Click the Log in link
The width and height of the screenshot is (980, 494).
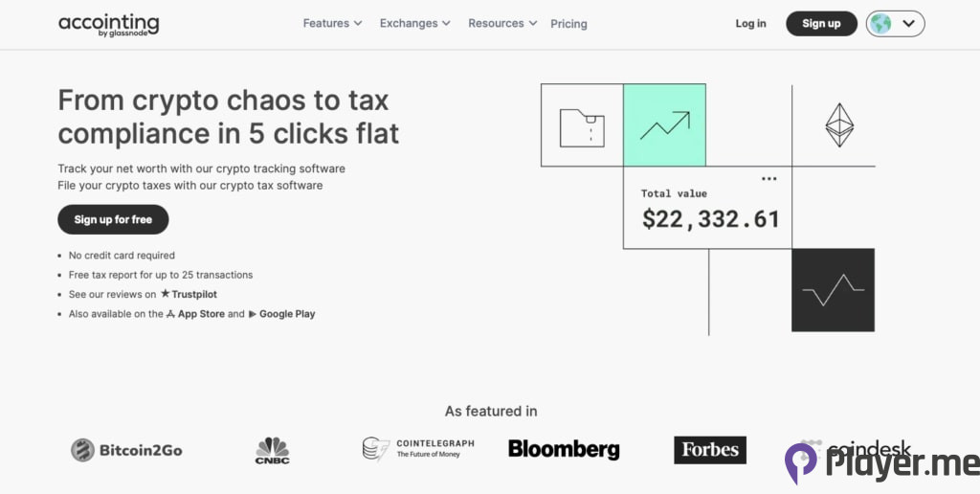click(750, 24)
